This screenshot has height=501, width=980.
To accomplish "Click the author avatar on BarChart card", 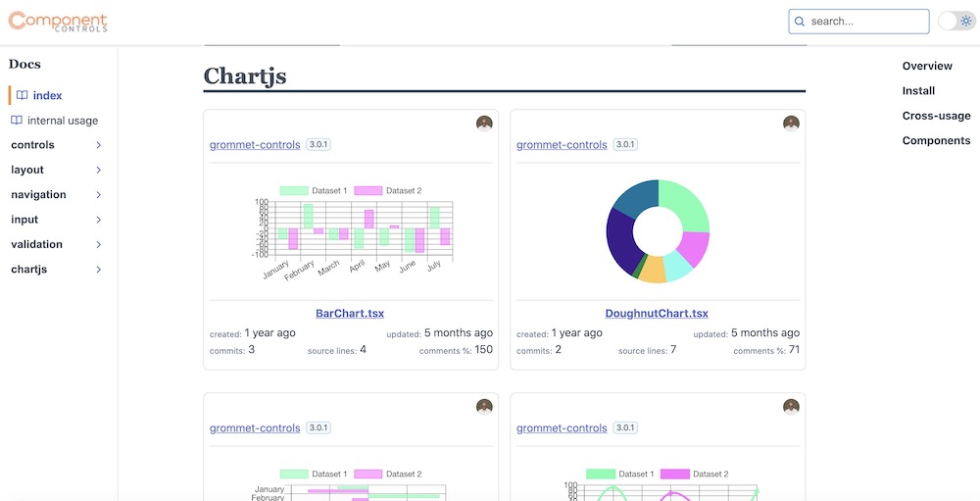I will (x=484, y=124).
